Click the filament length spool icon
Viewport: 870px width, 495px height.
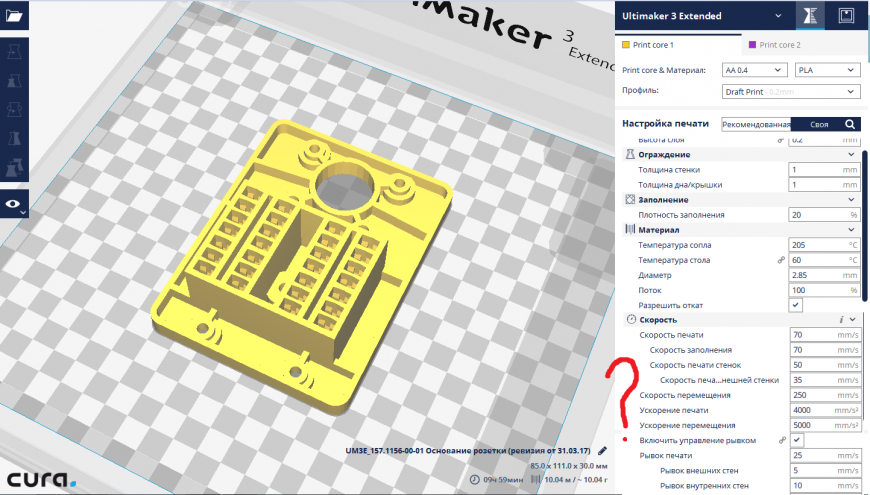535,479
